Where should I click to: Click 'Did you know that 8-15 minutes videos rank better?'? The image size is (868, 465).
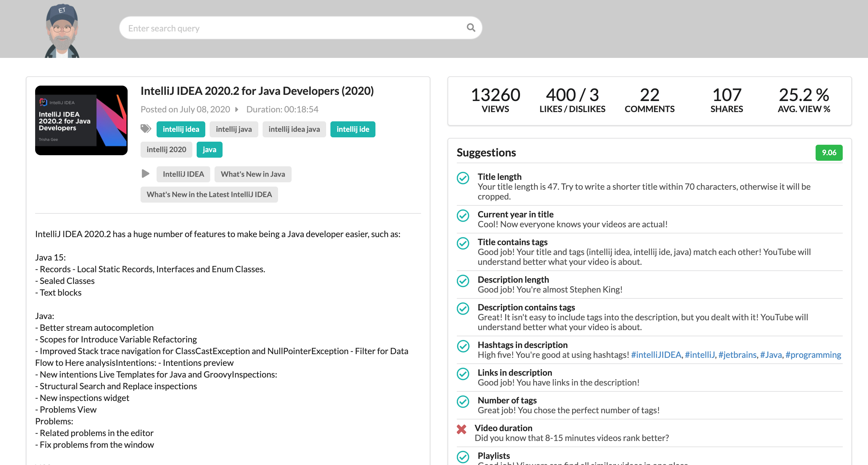(571, 438)
